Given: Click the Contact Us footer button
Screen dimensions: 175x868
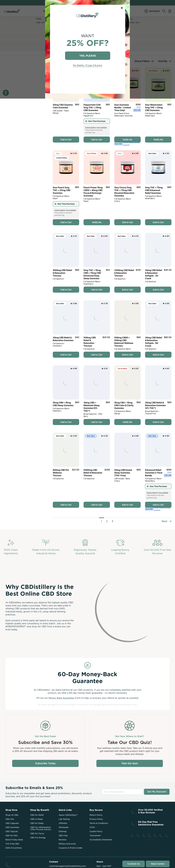Looking at the screenshot, I should point(134,864).
